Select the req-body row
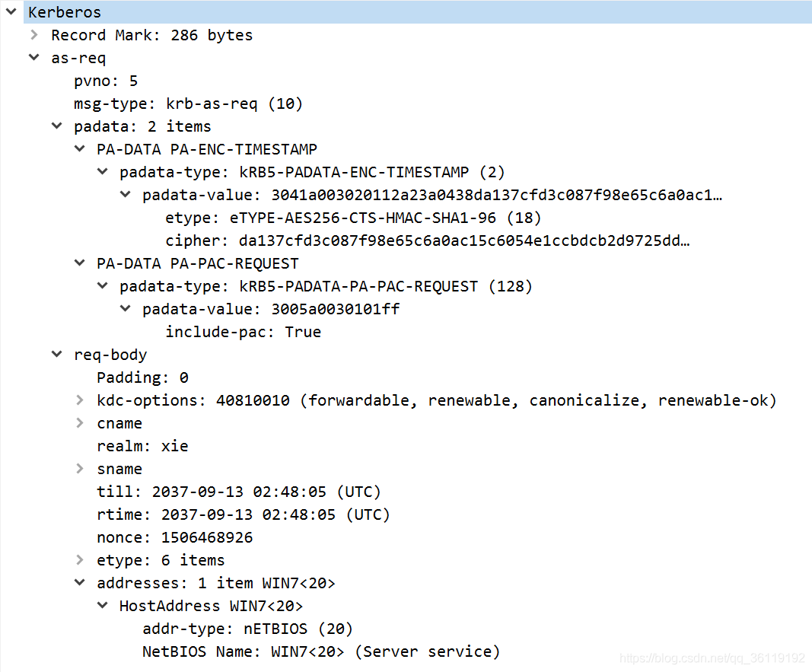 coord(110,355)
